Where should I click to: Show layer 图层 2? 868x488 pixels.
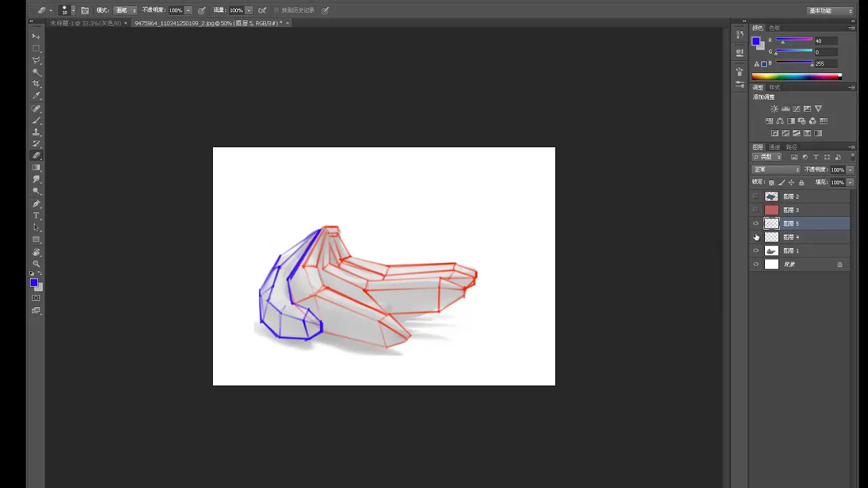(x=756, y=197)
